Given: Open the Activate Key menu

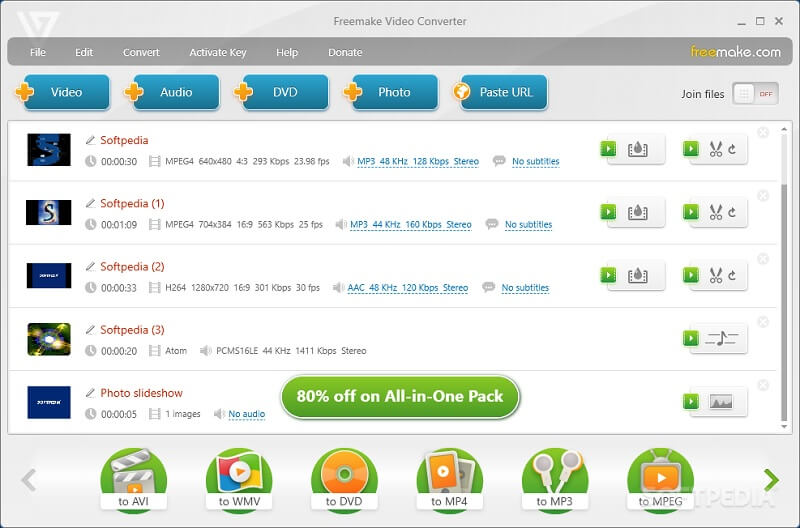Looking at the screenshot, I should pyautogui.click(x=218, y=52).
